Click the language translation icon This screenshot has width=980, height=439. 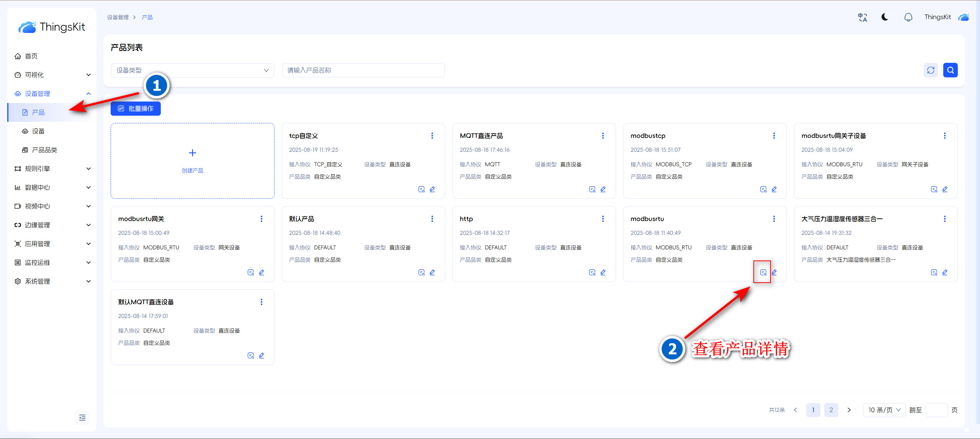click(862, 17)
